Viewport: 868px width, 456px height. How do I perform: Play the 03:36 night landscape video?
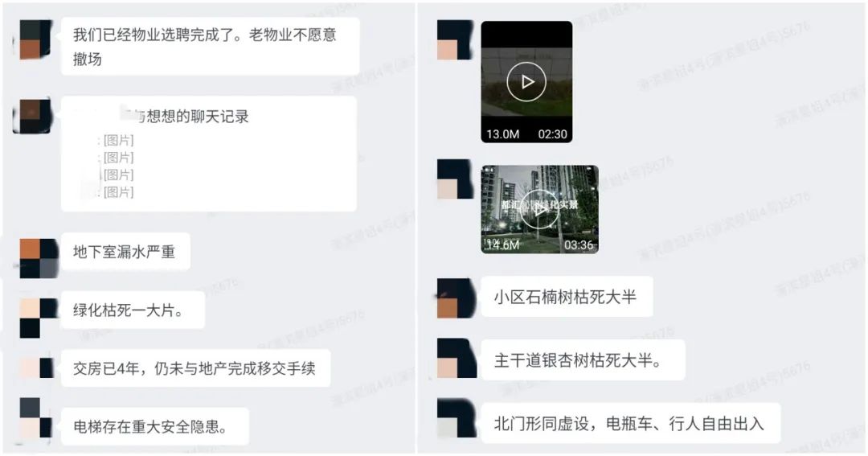click(539, 209)
